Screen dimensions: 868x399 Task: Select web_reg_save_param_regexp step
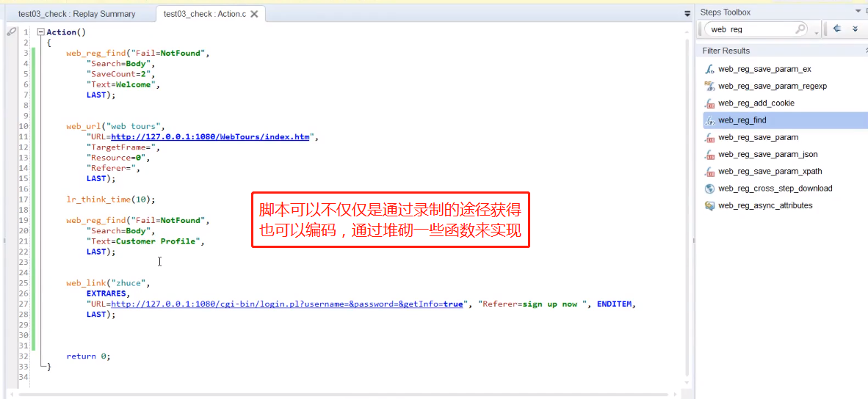765,87
